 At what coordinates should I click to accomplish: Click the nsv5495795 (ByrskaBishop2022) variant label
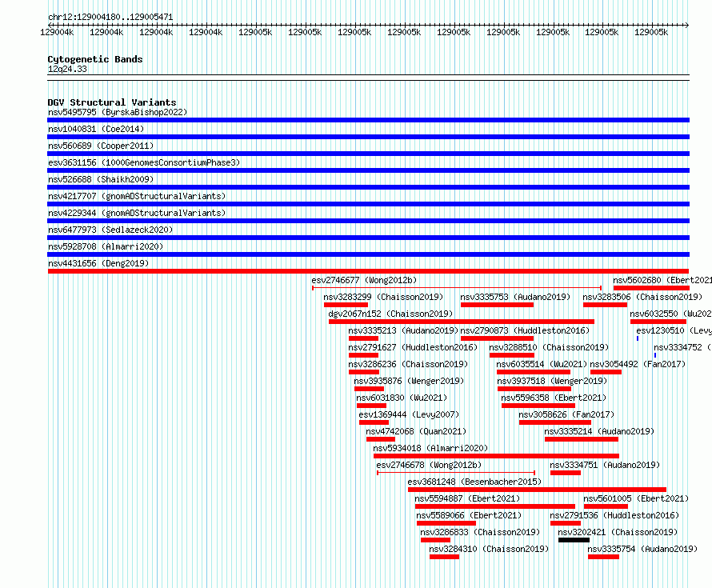click(x=118, y=112)
